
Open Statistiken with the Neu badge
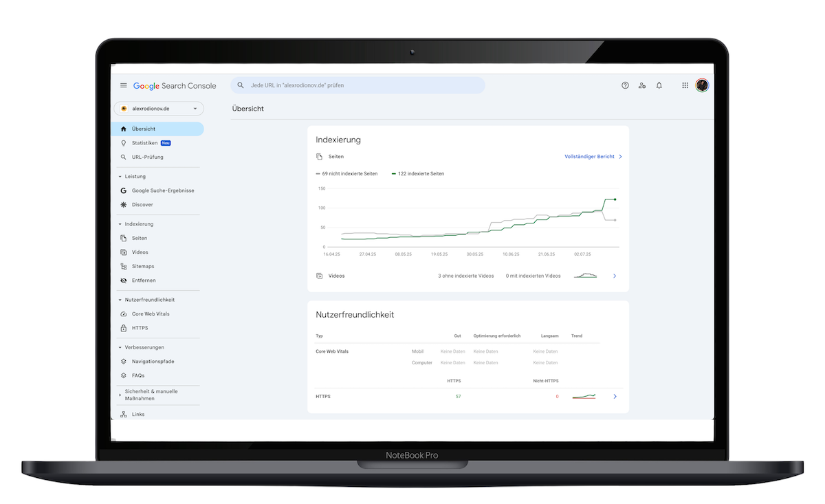point(158,143)
